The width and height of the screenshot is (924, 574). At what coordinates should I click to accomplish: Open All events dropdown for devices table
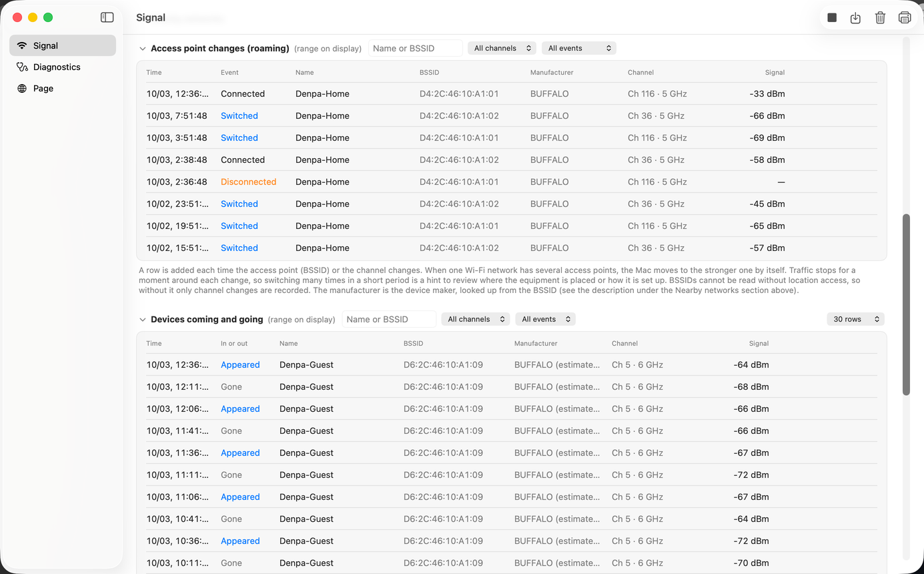[x=545, y=319]
